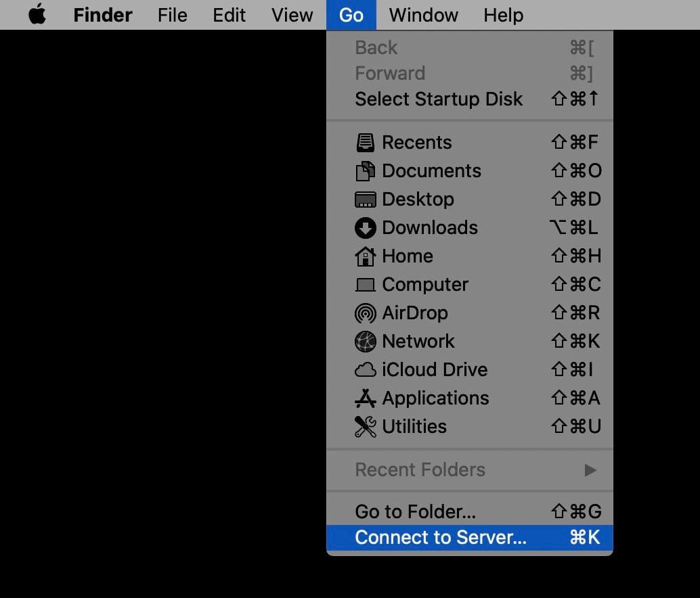Click the Recents document stack icon
The image size is (700, 598).
pyautogui.click(x=366, y=142)
